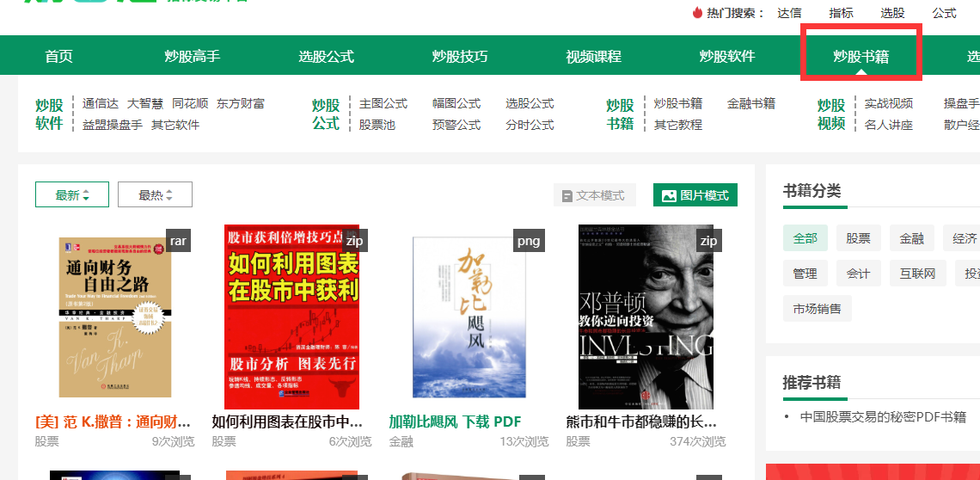Open 股票池 link

377,125
